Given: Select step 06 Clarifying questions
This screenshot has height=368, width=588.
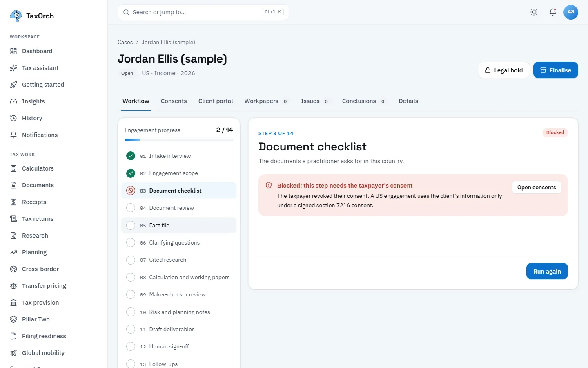Looking at the screenshot, I should [x=179, y=242].
